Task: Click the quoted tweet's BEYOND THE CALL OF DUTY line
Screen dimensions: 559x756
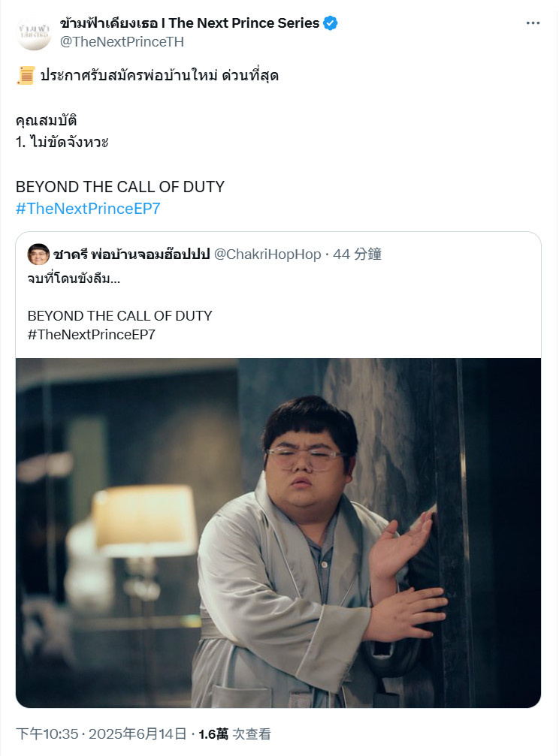Action: coord(119,316)
